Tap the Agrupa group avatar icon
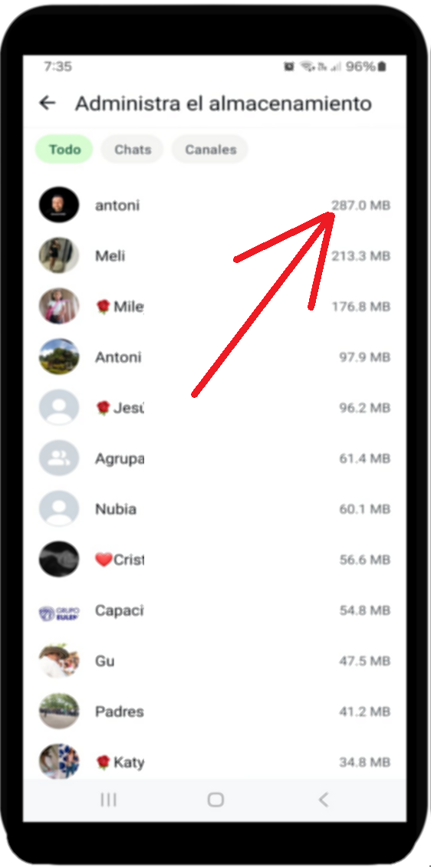 pos(59,459)
